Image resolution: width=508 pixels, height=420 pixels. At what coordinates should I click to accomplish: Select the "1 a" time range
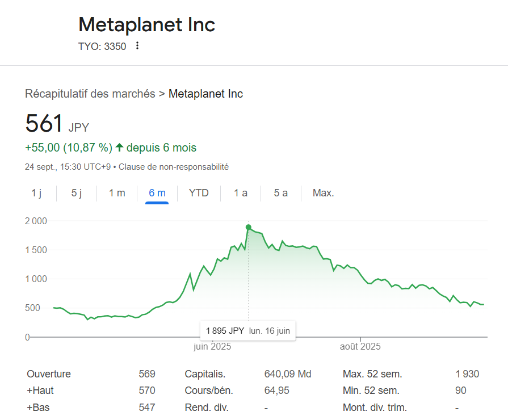[x=240, y=193]
